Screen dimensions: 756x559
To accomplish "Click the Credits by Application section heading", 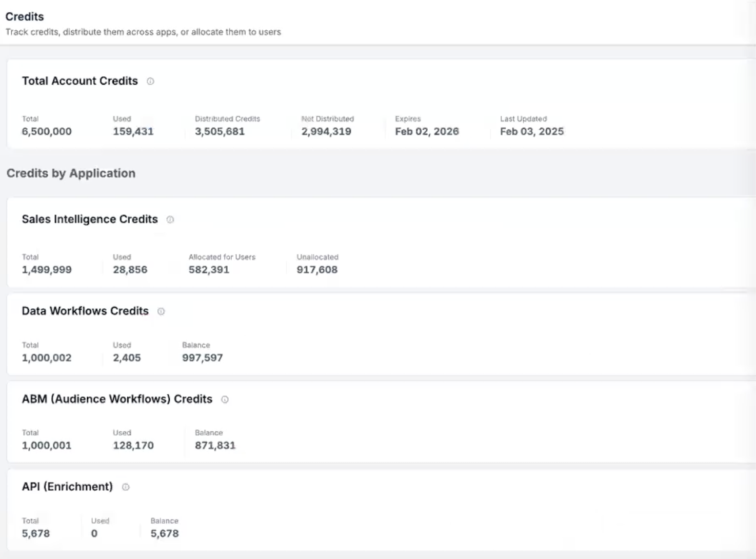I will (71, 173).
